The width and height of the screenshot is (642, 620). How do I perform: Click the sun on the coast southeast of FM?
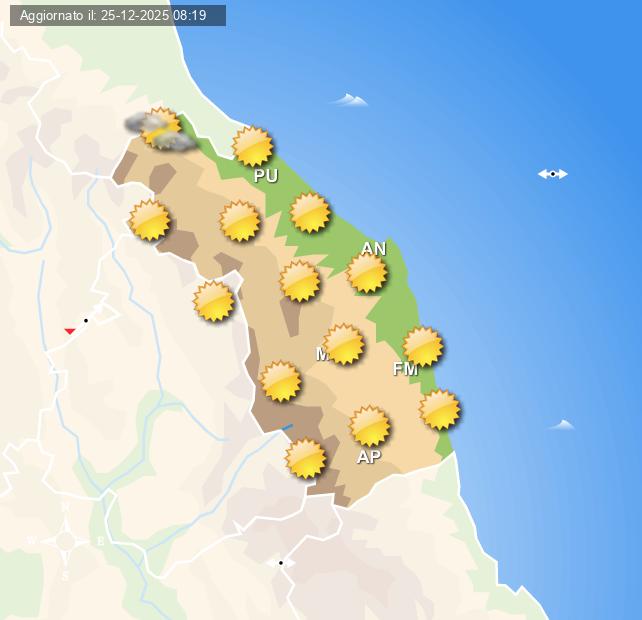440,410
